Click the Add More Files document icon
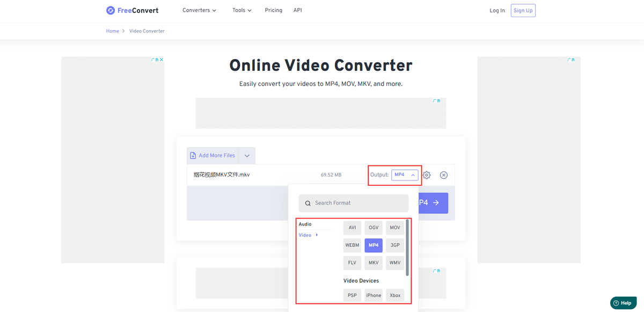 click(193, 156)
